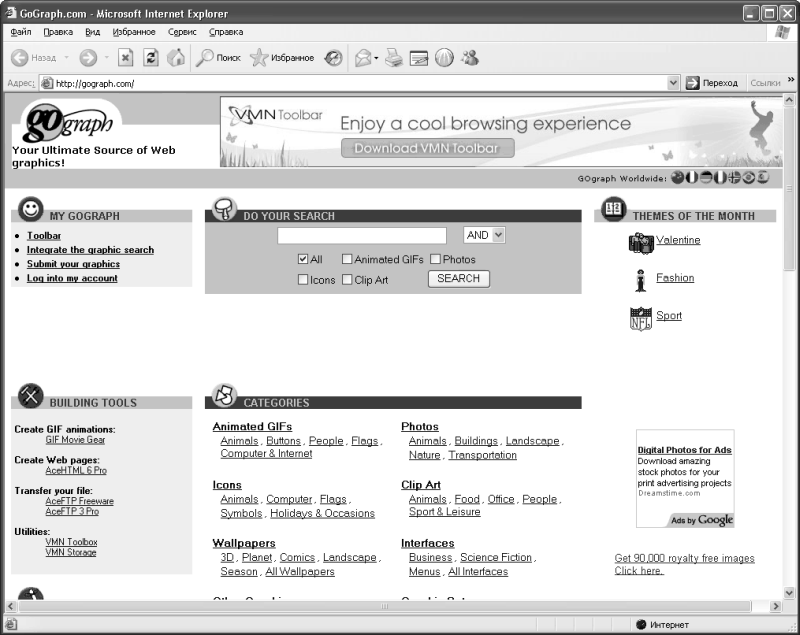
Task: Uncheck the All search checkbox
Action: pyautogui.click(x=303, y=260)
